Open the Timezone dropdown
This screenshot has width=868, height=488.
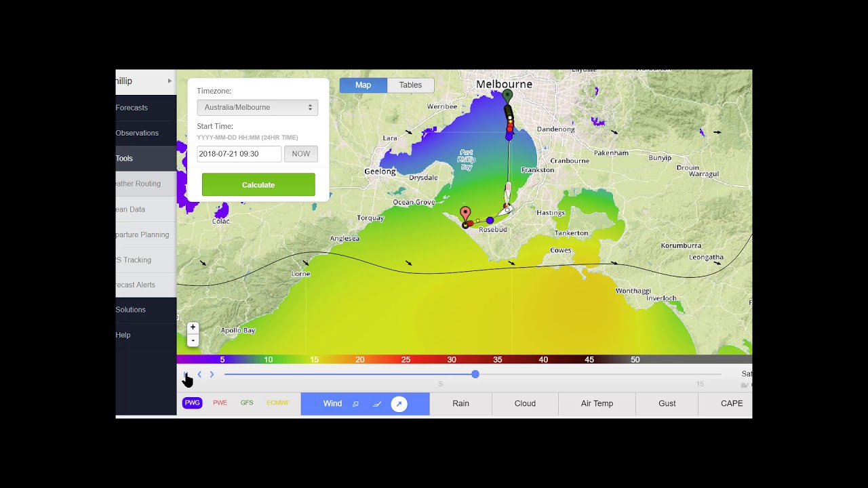pyautogui.click(x=257, y=107)
